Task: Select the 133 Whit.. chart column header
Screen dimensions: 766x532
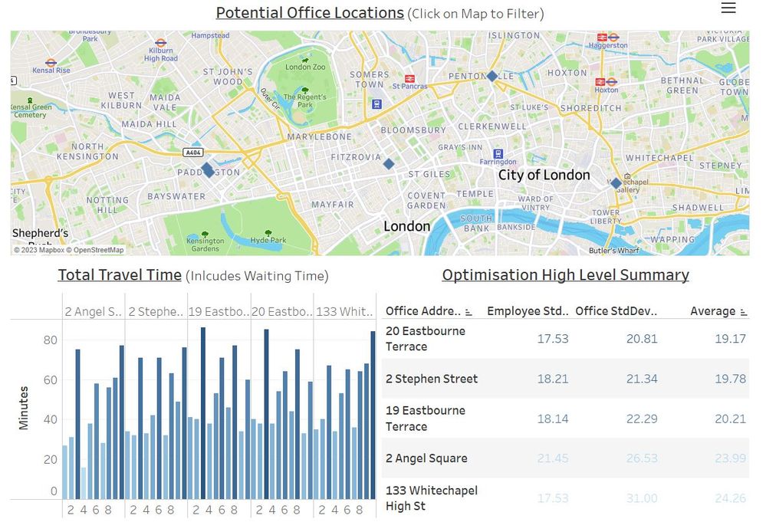Action: (344, 312)
